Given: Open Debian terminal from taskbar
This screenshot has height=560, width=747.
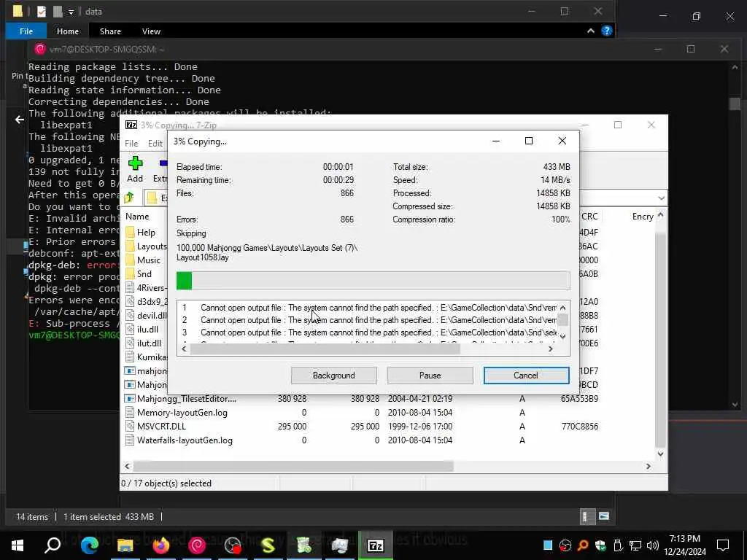Looking at the screenshot, I should click(x=197, y=545).
